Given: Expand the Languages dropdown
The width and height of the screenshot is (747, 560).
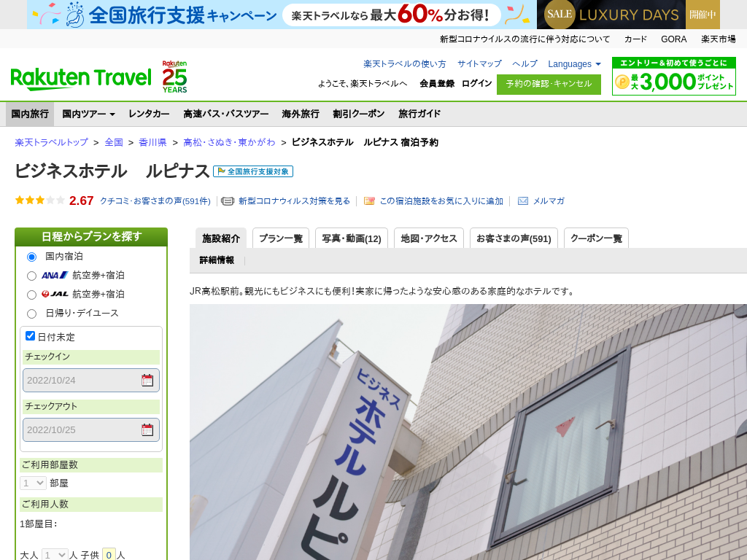Looking at the screenshot, I should click(x=574, y=64).
